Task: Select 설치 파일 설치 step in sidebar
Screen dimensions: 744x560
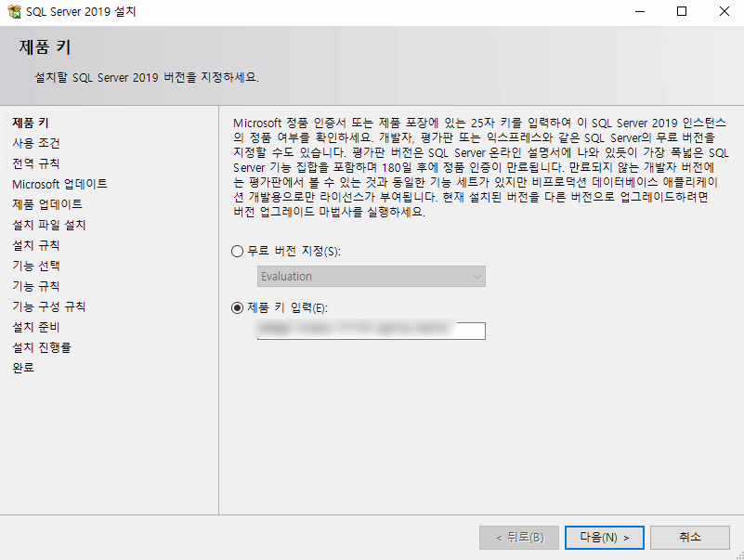Action: click(49, 225)
